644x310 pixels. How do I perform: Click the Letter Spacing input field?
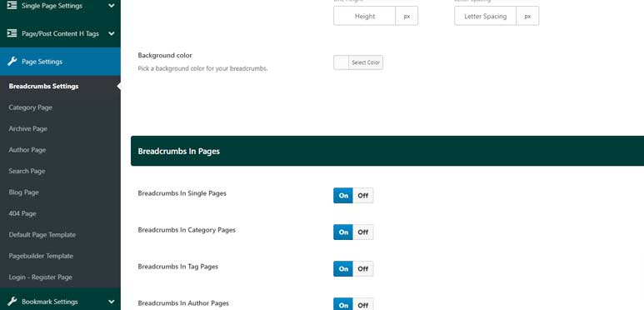coord(486,16)
